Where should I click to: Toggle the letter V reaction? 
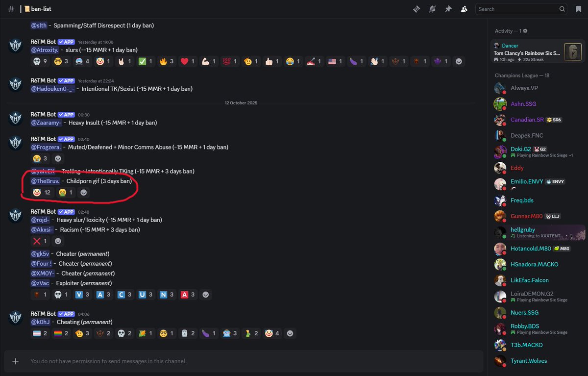click(82, 294)
